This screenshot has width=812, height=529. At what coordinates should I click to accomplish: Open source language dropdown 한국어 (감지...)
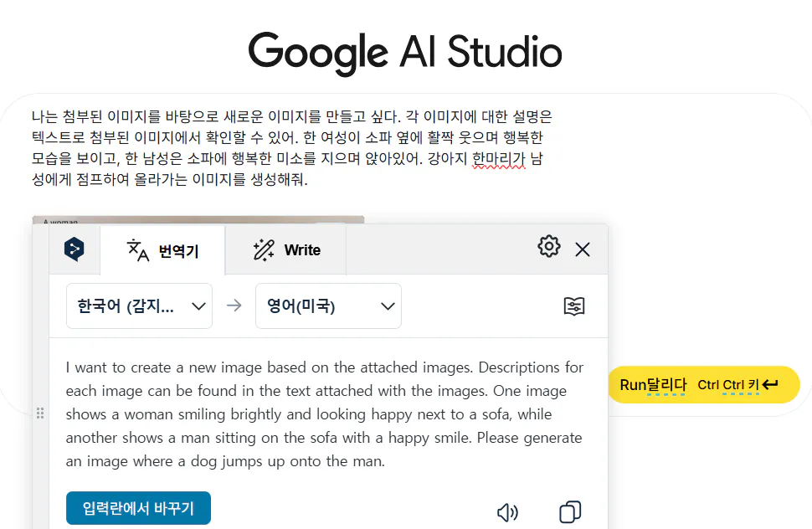coord(139,306)
